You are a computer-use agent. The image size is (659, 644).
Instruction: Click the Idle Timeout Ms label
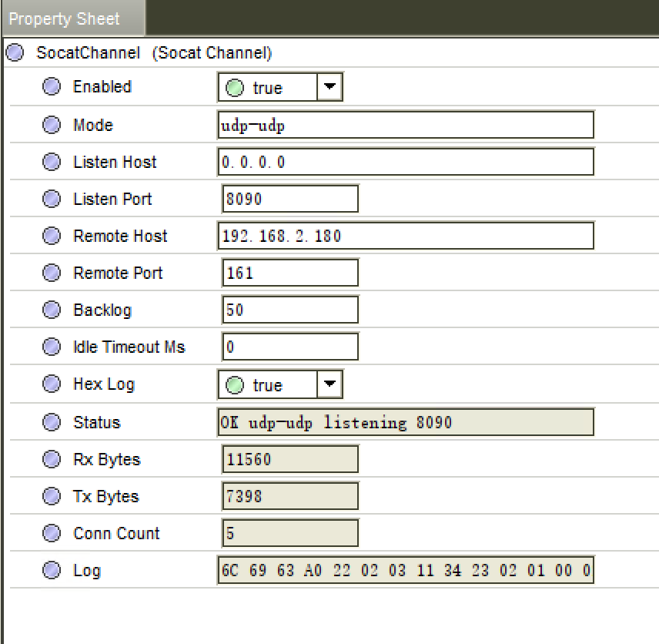(x=129, y=347)
